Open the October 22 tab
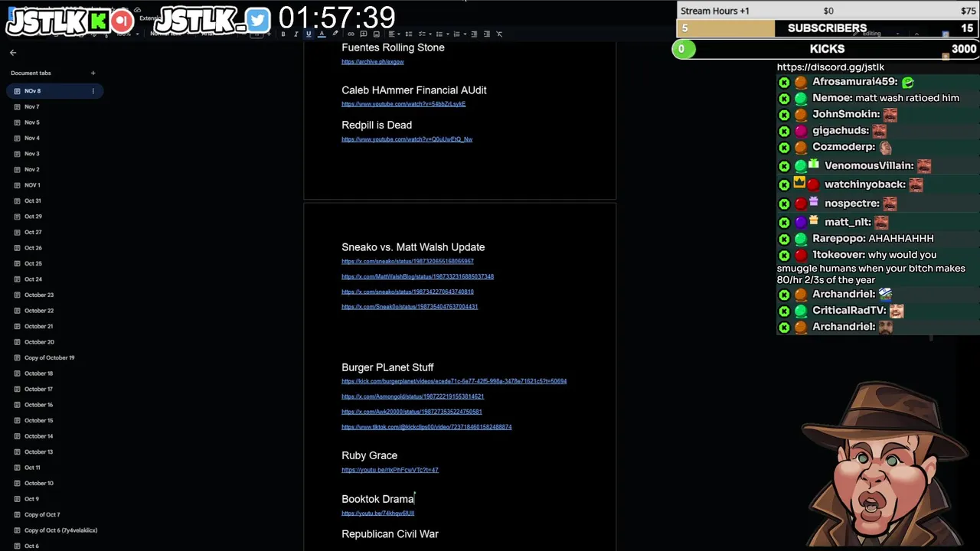Viewport: 980px width, 551px height. pyautogui.click(x=39, y=311)
